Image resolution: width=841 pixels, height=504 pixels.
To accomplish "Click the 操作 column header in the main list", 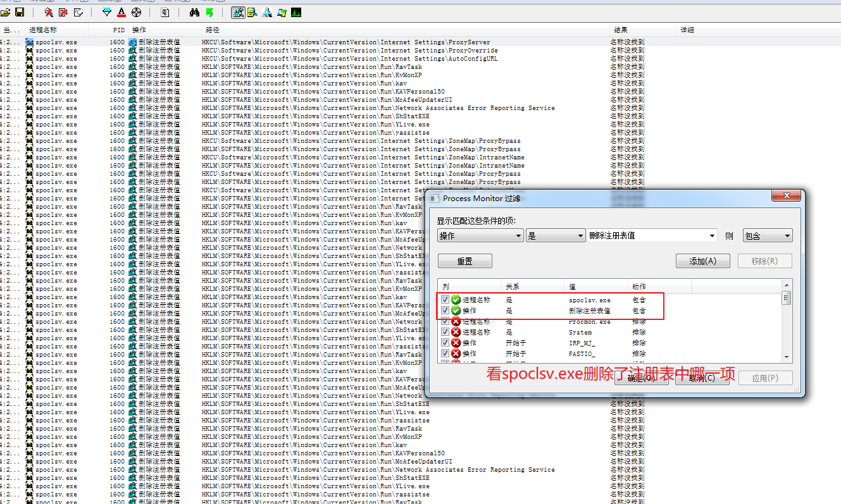I will (x=165, y=30).
